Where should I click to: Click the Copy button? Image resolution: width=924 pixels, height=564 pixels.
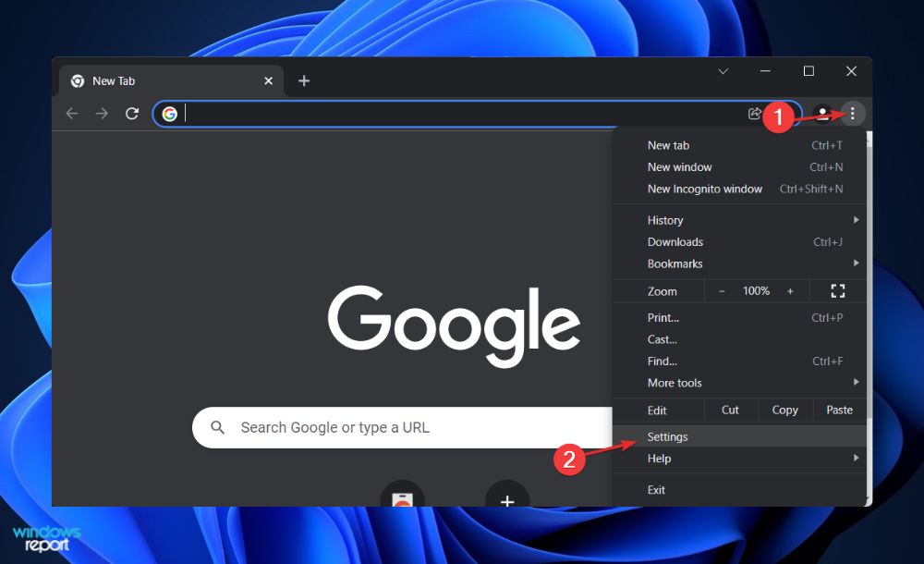pyautogui.click(x=784, y=410)
